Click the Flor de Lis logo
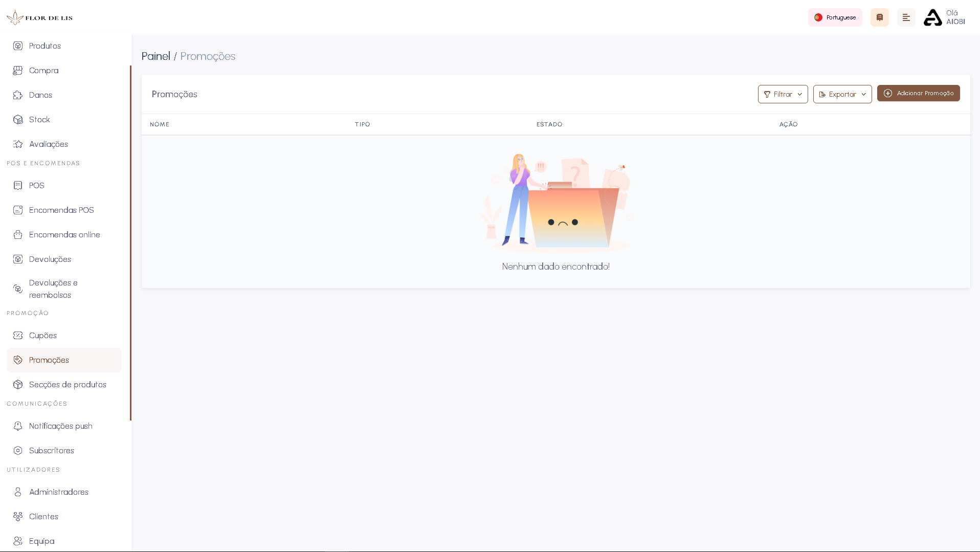The width and height of the screenshot is (980, 552). click(39, 17)
